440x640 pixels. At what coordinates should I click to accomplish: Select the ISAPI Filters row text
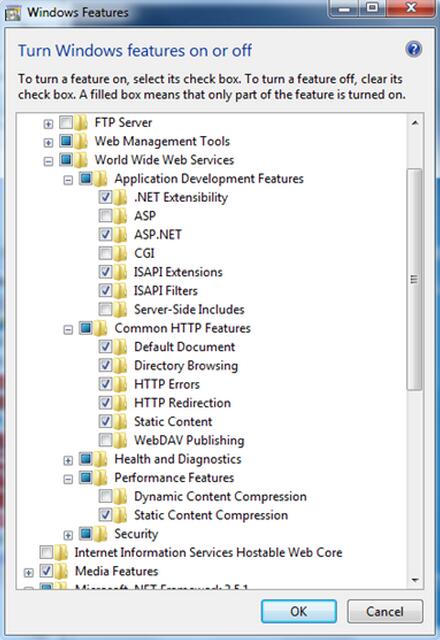tap(166, 291)
